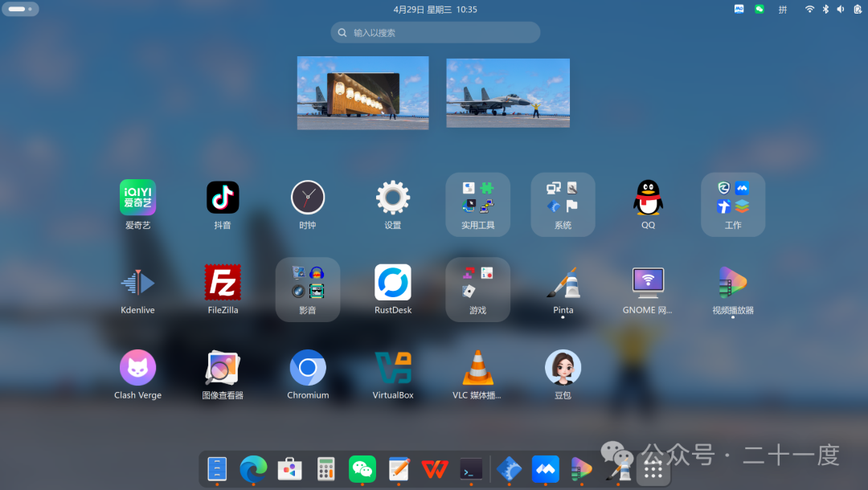Open the 拼 input method menu
This screenshot has width=868, height=490.
click(x=782, y=10)
